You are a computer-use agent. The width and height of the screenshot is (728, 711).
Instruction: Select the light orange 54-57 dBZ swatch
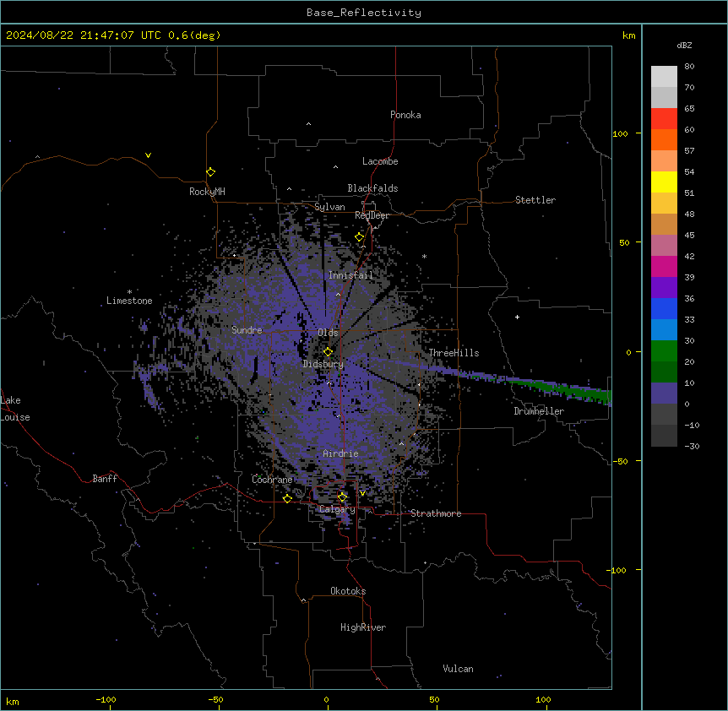coord(664,161)
